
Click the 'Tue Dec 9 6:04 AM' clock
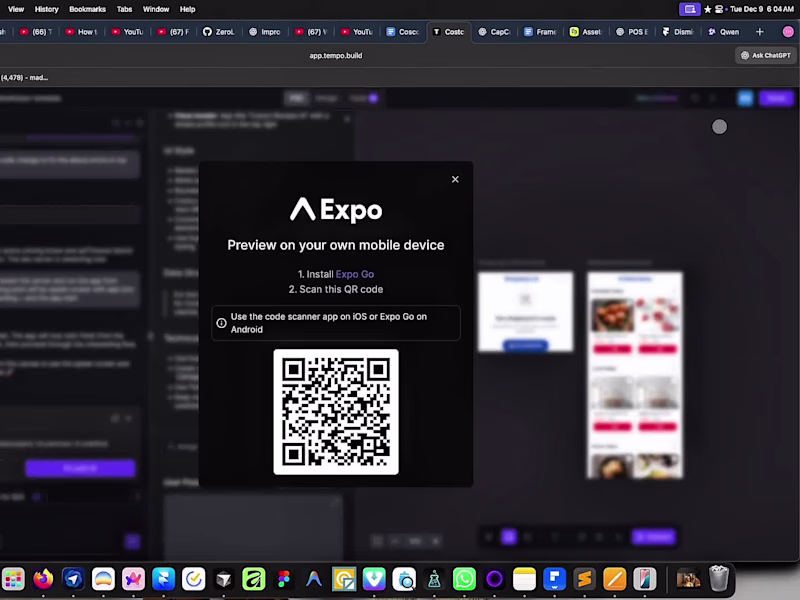762,9
